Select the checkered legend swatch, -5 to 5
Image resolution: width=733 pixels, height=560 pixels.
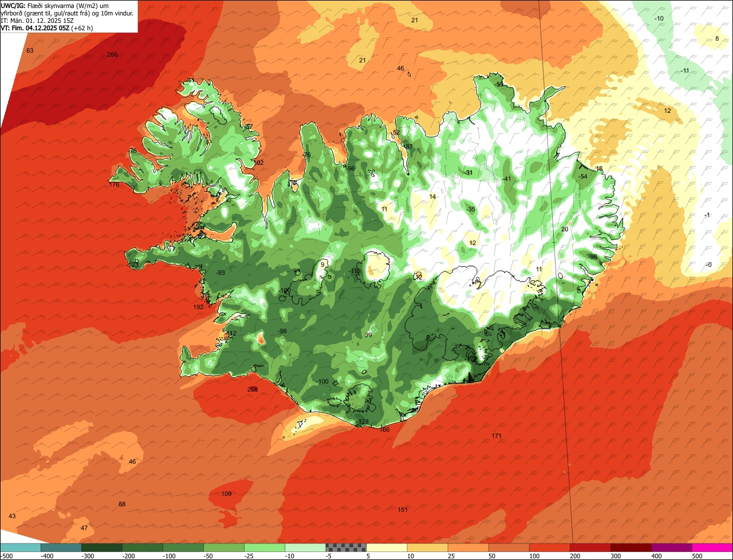[345, 547]
